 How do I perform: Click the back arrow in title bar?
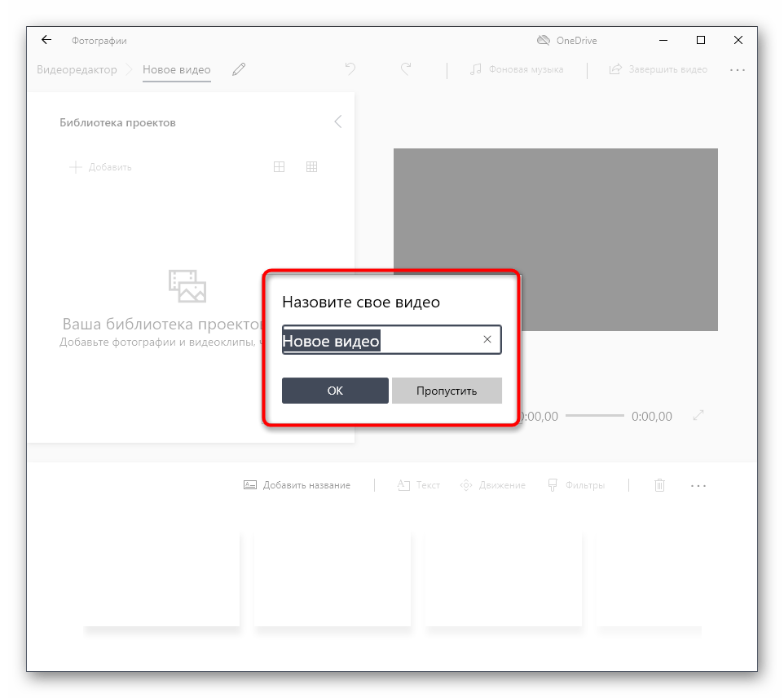[46, 40]
